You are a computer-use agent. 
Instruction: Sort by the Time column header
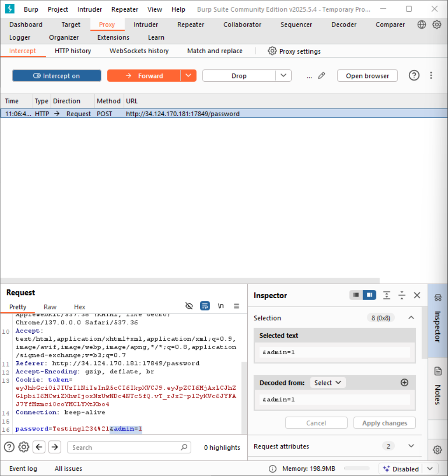coord(17,101)
